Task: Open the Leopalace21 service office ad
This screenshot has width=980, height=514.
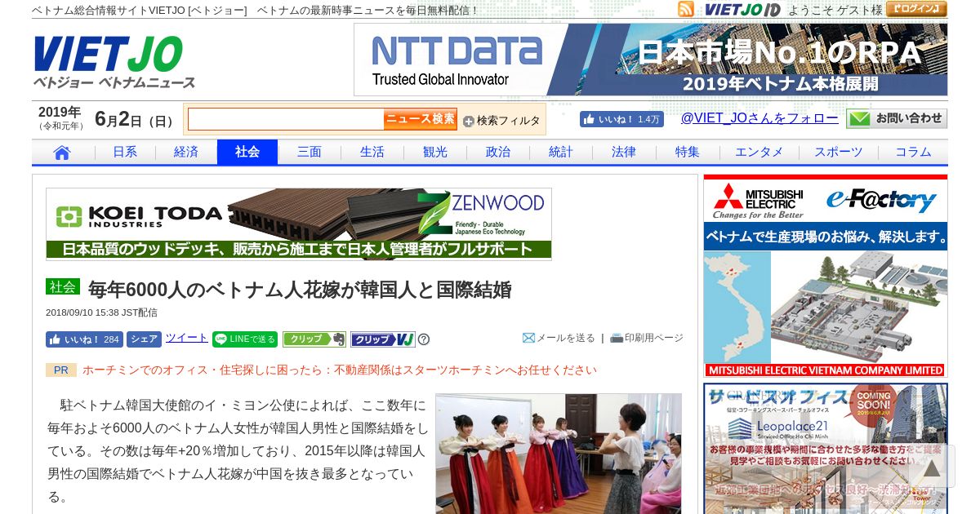Action: (826, 449)
